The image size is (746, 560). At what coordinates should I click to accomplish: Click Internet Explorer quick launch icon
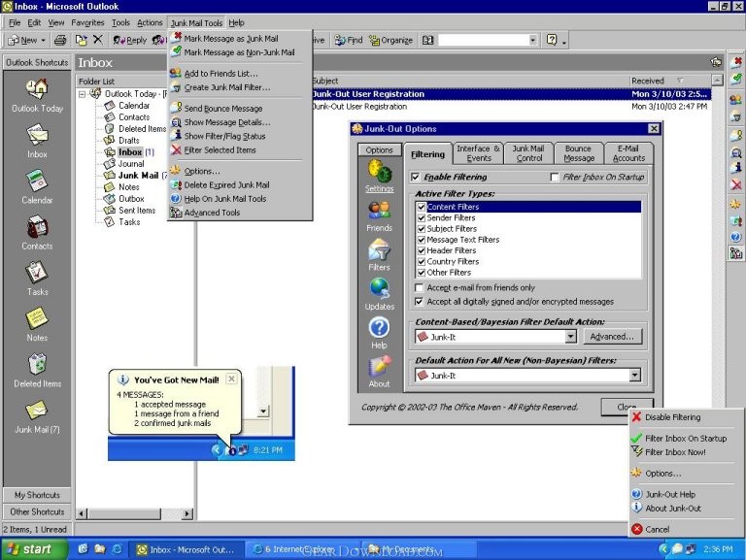pyautogui.click(x=117, y=549)
